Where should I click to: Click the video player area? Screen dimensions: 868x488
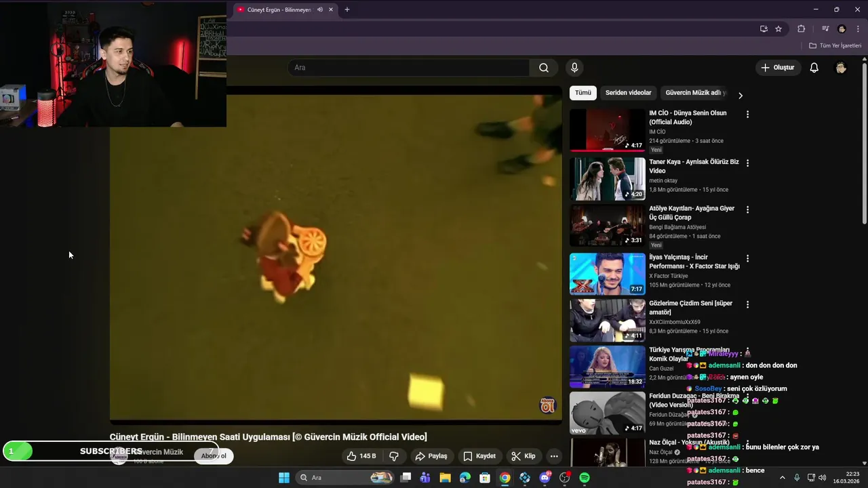[x=336, y=257]
